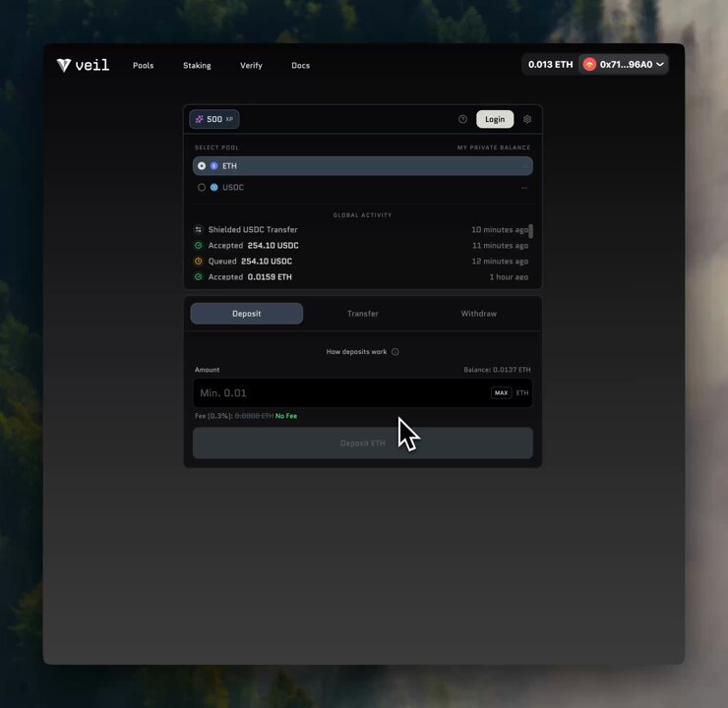Viewport: 728px width, 708px height.
Task: Click the green check icon beside Accepted 254.10 USDC
Action: tap(199, 246)
